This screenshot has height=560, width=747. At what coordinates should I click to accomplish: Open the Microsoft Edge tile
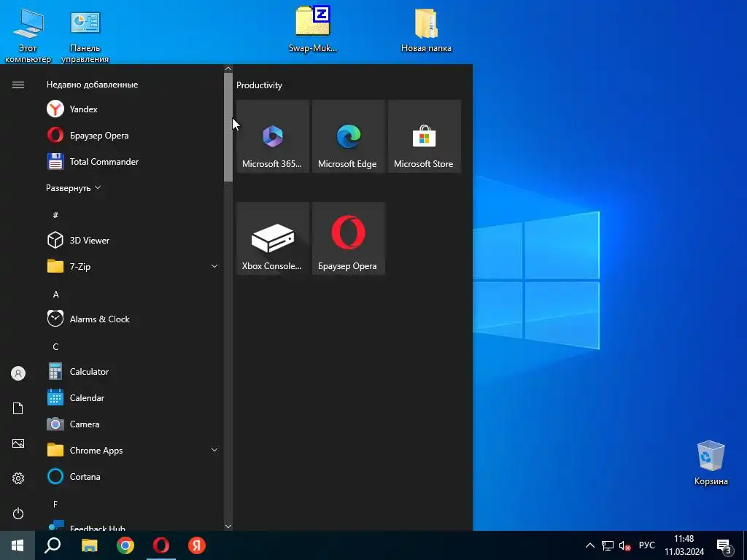coord(348,136)
